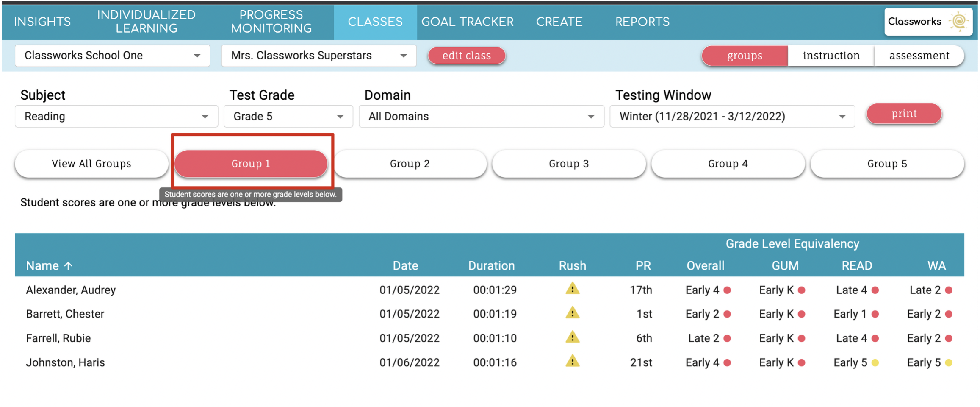This screenshot has height=407, width=980.
Task: Click red Overall dot for Alexander, Audrey
Action: [x=727, y=290]
